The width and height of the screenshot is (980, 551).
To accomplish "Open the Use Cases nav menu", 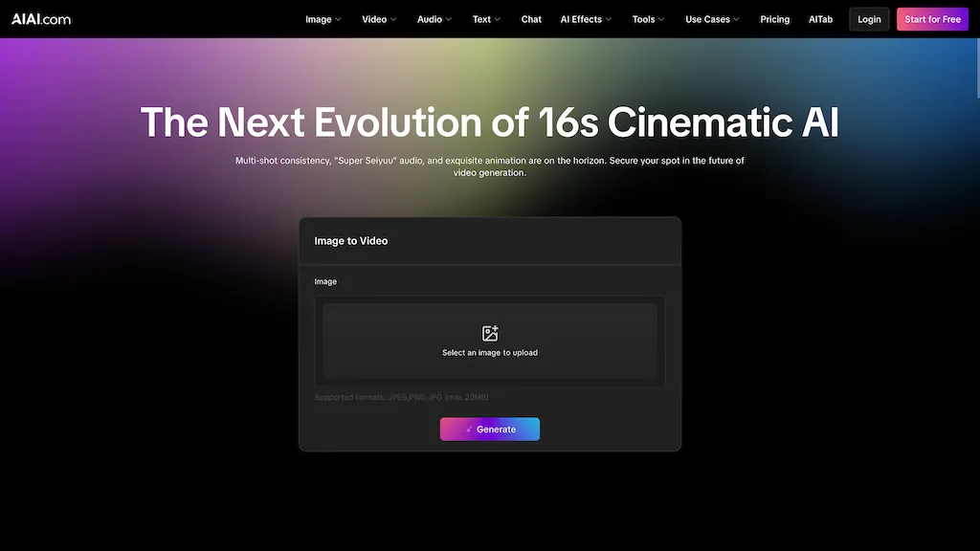I will pyautogui.click(x=712, y=19).
